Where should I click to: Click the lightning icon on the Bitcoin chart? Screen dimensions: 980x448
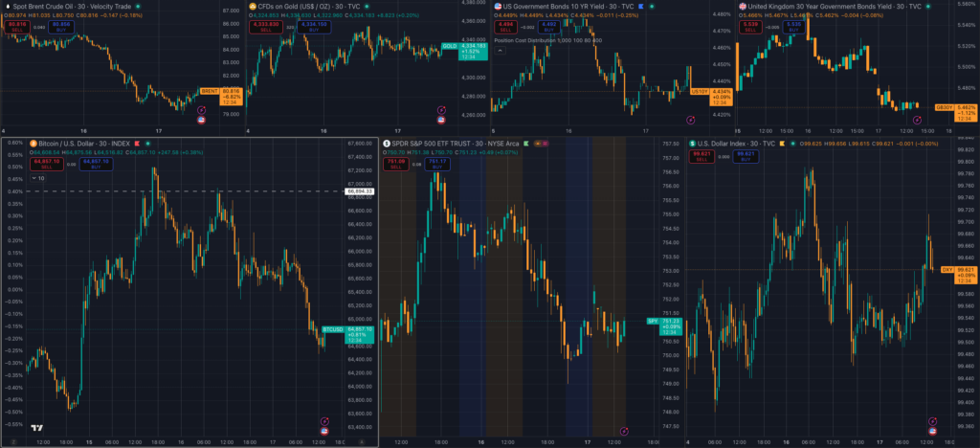(x=324, y=422)
